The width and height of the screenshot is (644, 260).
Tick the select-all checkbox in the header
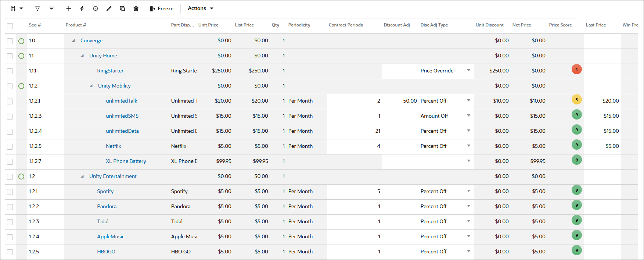point(10,26)
